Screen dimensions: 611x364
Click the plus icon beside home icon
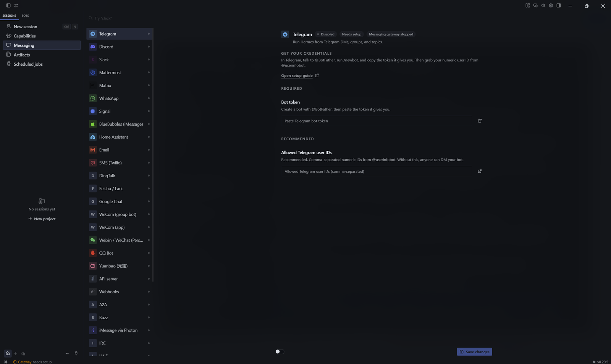(x=15, y=353)
